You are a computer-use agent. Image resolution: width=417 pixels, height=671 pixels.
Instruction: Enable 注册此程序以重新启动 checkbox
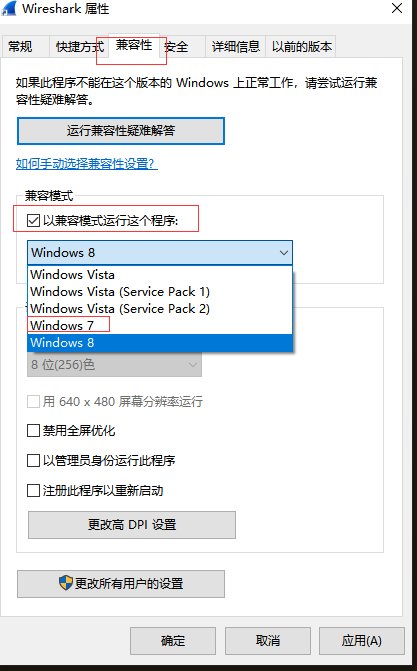pyautogui.click(x=33, y=490)
